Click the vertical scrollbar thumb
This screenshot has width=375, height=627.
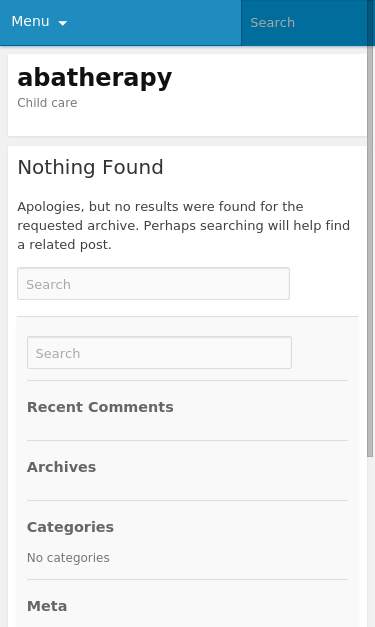click(x=371, y=228)
